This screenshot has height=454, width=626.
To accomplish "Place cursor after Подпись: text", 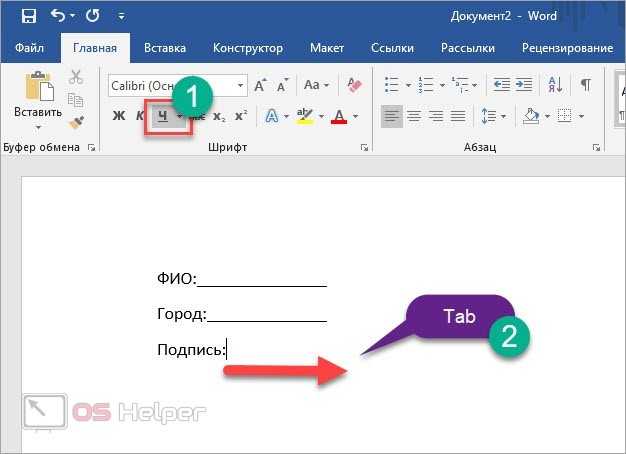I will click(227, 350).
